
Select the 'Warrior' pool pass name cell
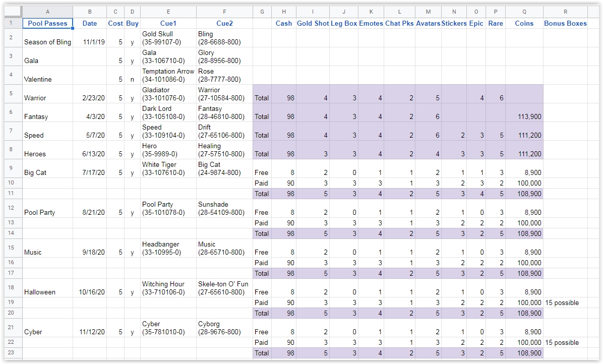[47, 94]
